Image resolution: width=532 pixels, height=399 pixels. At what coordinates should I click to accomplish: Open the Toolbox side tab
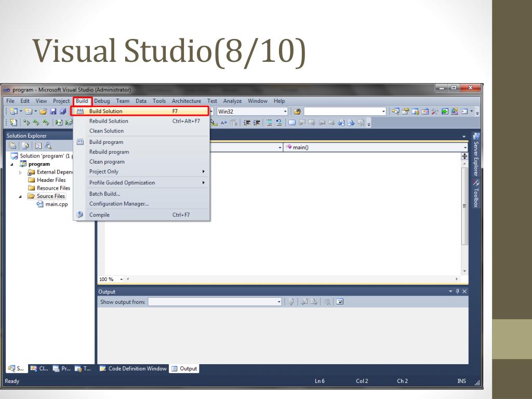coord(476,193)
